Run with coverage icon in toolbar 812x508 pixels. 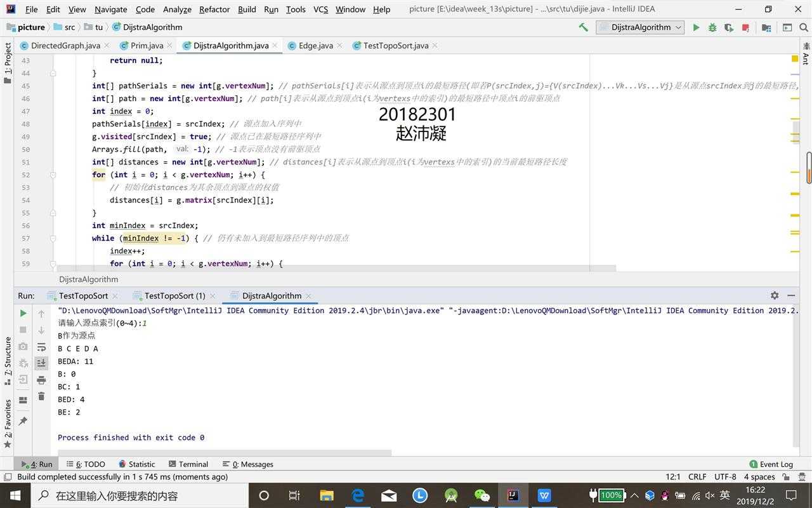pyautogui.click(x=729, y=27)
